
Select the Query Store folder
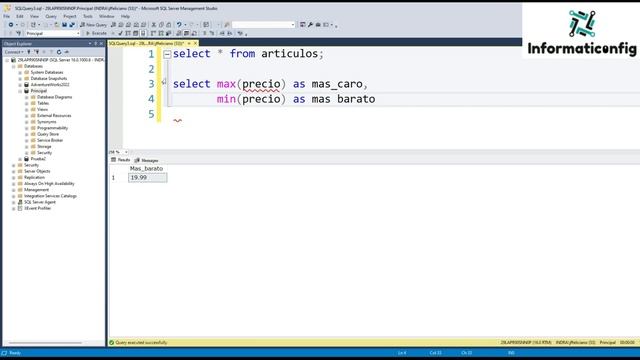48,134
